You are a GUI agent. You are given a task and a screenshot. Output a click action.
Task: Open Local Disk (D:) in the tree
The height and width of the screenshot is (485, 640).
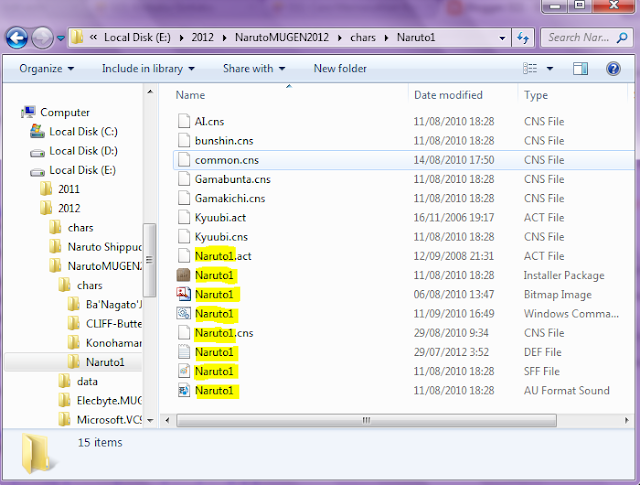click(83, 151)
